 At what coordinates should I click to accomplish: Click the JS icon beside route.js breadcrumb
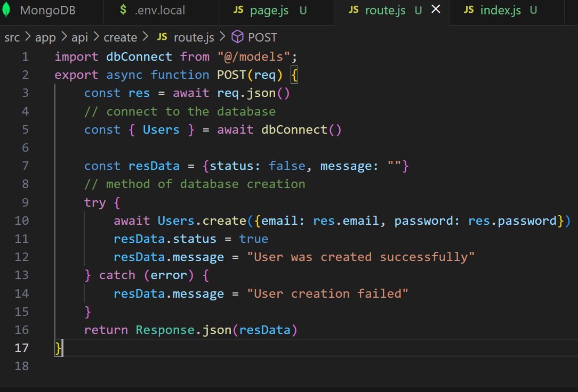tap(162, 37)
